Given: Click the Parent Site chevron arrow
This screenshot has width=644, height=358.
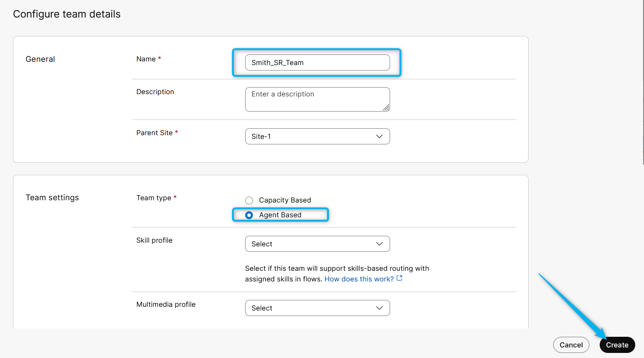Looking at the screenshot, I should coord(379,137).
